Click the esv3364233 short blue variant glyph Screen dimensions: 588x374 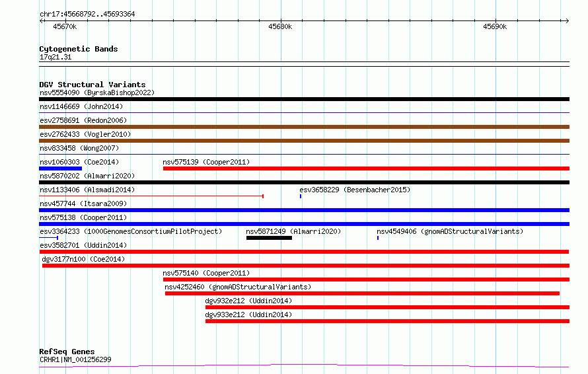[49, 238]
